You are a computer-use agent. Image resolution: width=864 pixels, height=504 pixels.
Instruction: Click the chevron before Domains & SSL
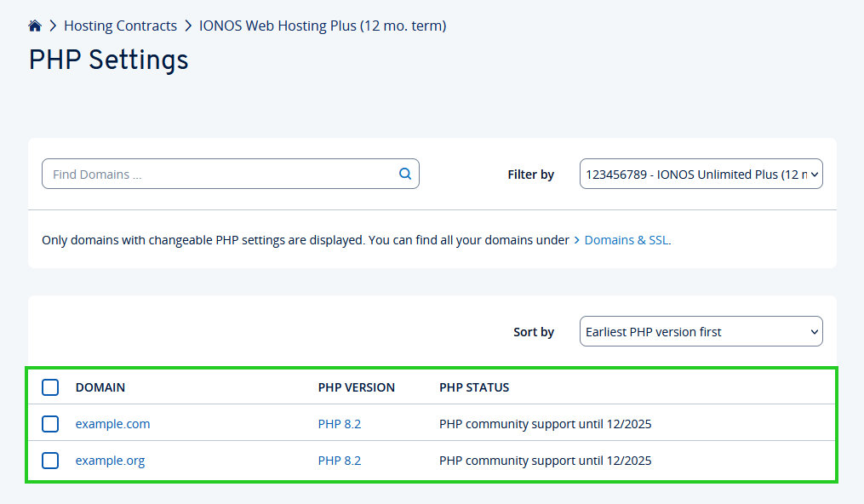(x=578, y=240)
